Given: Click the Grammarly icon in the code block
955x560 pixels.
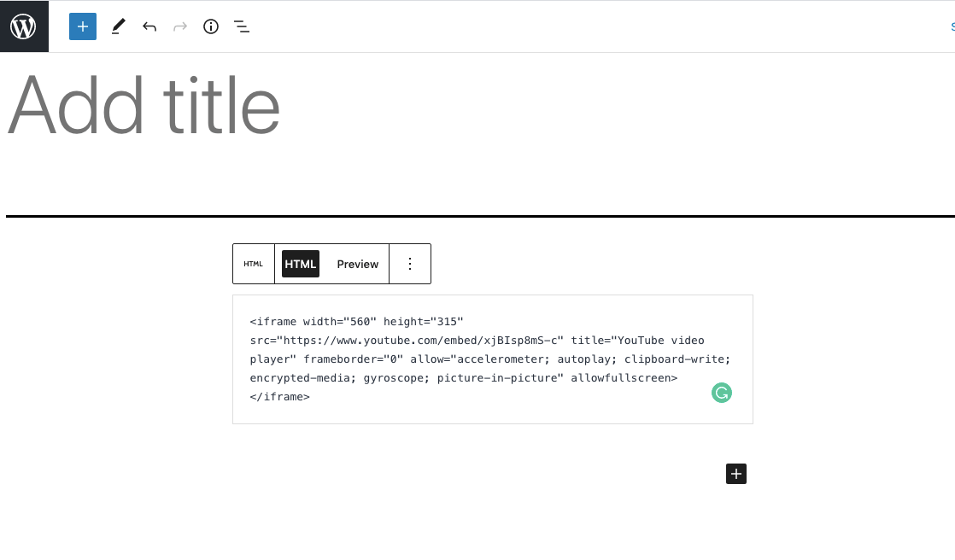Looking at the screenshot, I should click(x=722, y=393).
